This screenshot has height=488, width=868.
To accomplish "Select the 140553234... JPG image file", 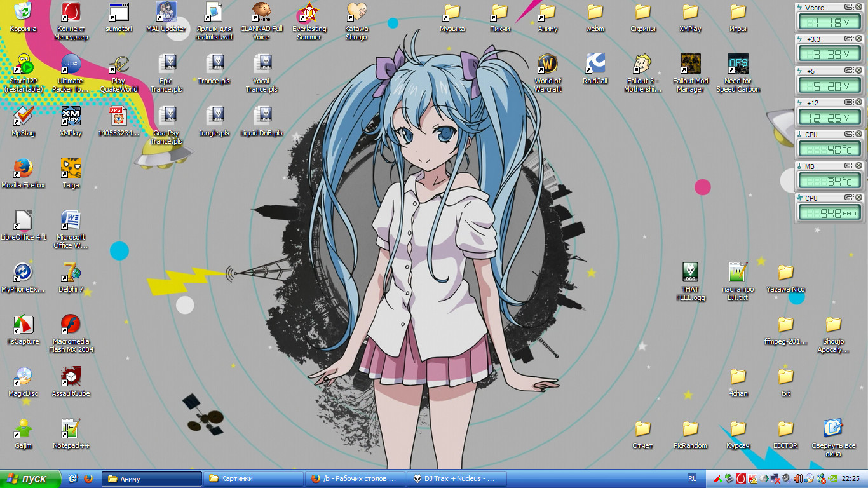I will pyautogui.click(x=118, y=121).
